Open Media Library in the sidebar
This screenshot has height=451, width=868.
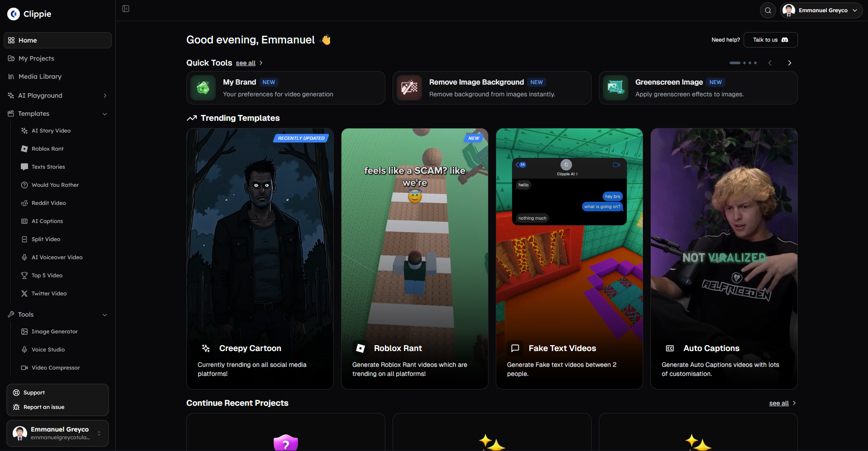pyautogui.click(x=57, y=76)
